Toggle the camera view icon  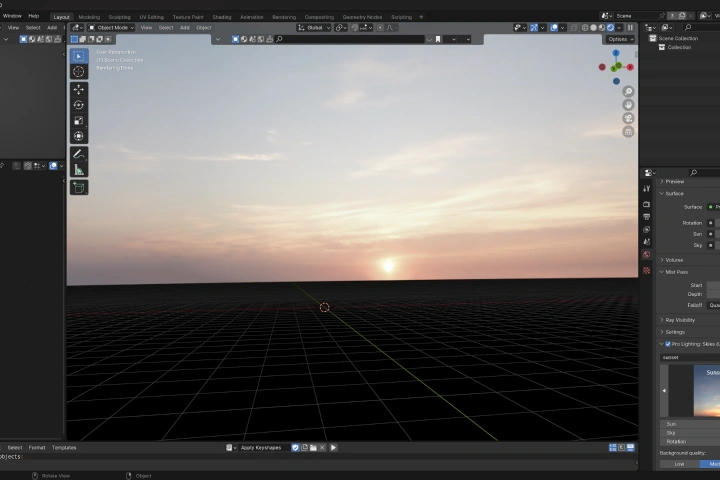pos(628,119)
